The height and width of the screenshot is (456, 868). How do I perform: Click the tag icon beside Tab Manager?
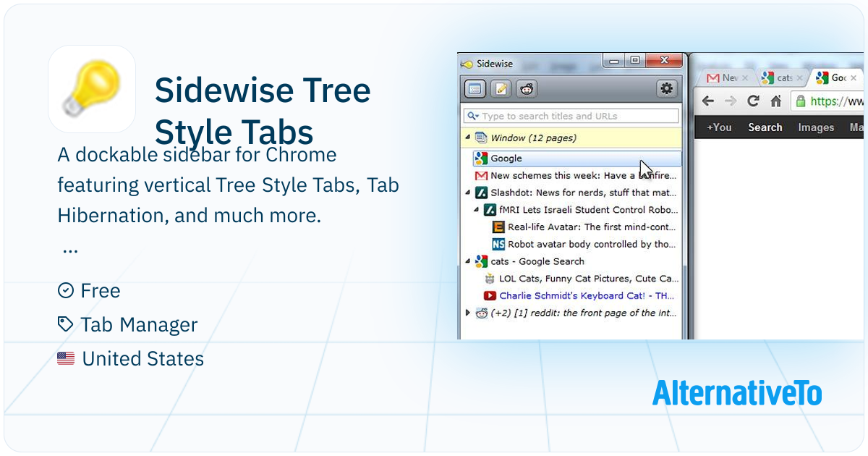[x=66, y=324]
